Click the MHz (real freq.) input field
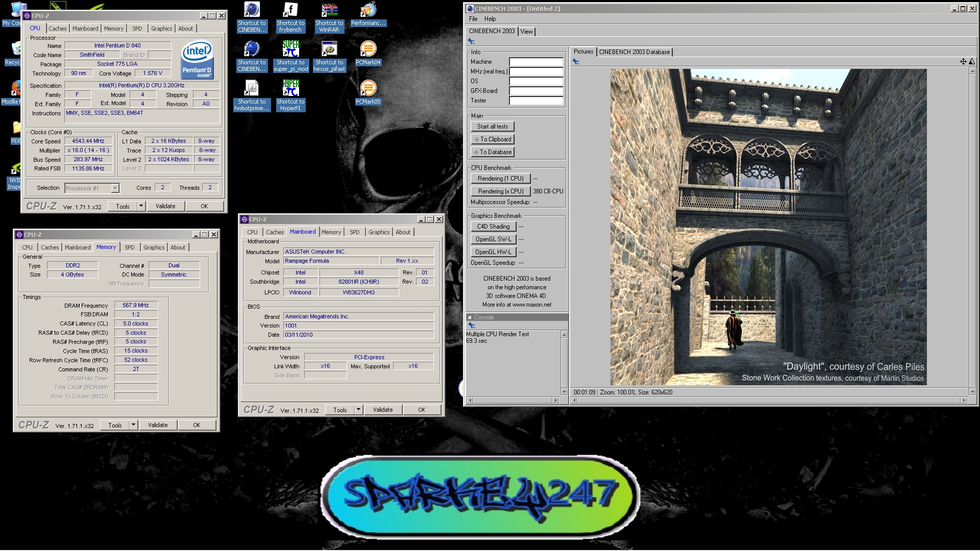The height and width of the screenshot is (551, 980). pos(536,72)
